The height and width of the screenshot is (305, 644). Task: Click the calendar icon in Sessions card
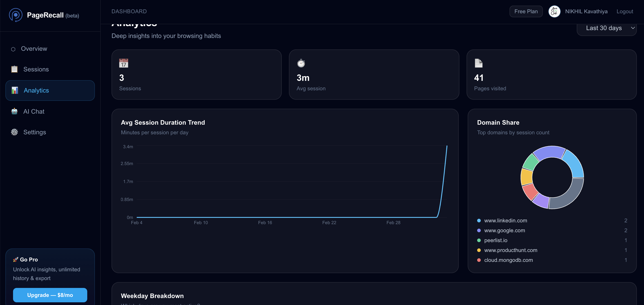(123, 63)
